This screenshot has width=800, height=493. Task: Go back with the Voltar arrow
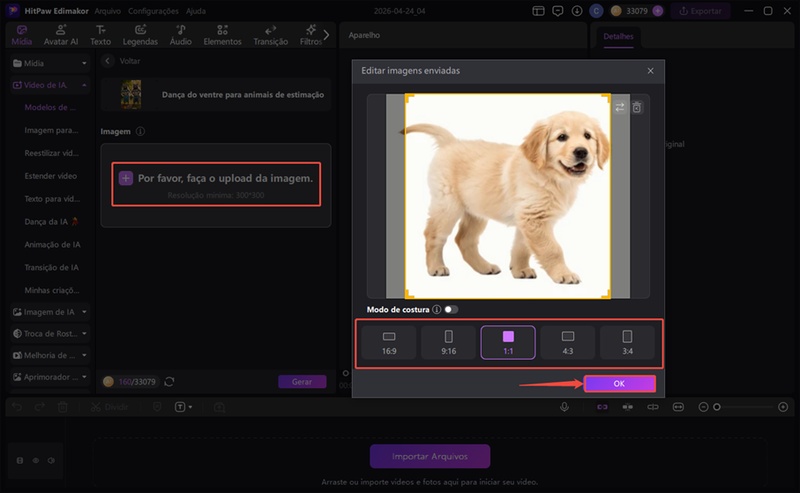107,61
